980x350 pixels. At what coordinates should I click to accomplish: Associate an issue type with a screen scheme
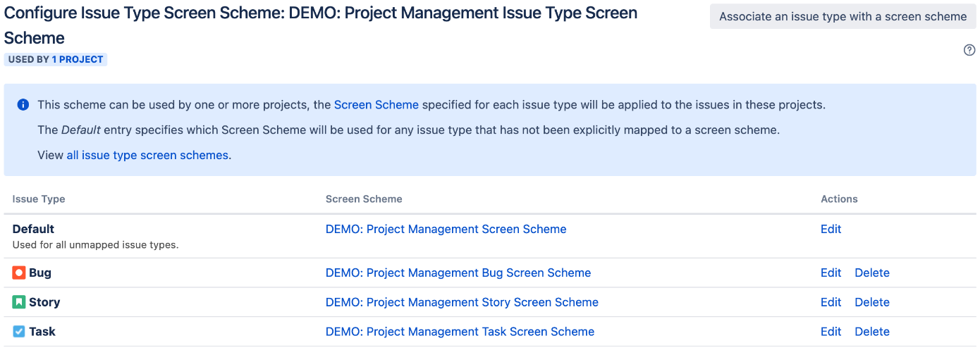tap(843, 17)
